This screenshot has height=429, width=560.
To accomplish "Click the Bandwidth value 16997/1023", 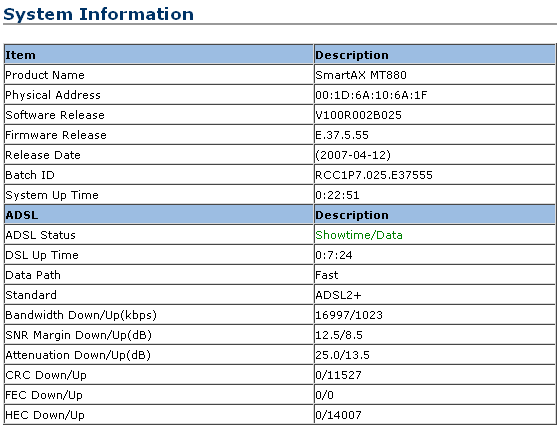I will pos(349,315).
